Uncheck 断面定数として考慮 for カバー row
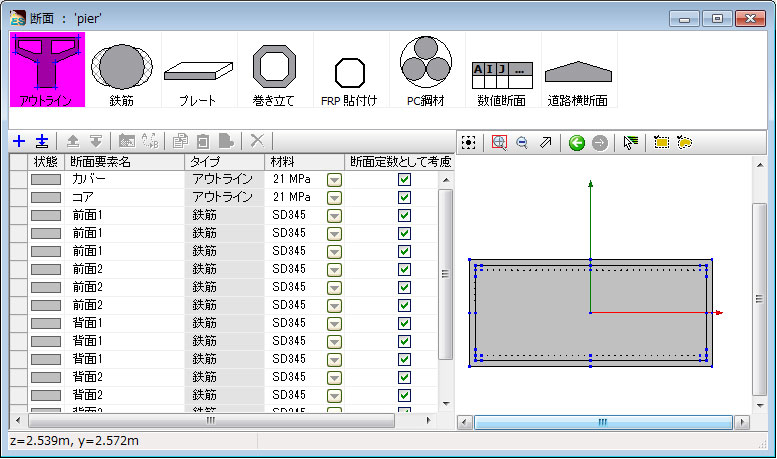This screenshot has height=459, width=777. (x=404, y=179)
